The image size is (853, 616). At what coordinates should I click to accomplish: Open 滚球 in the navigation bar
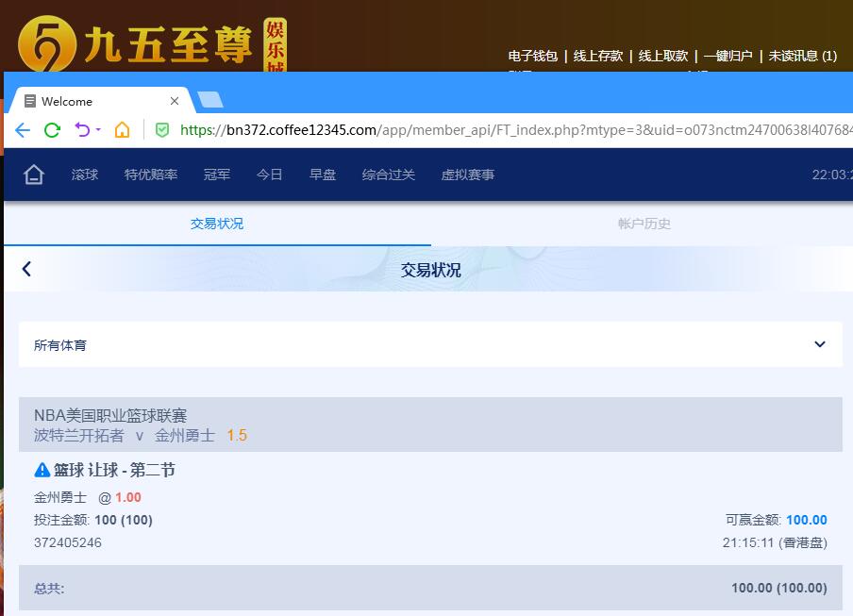(85, 175)
